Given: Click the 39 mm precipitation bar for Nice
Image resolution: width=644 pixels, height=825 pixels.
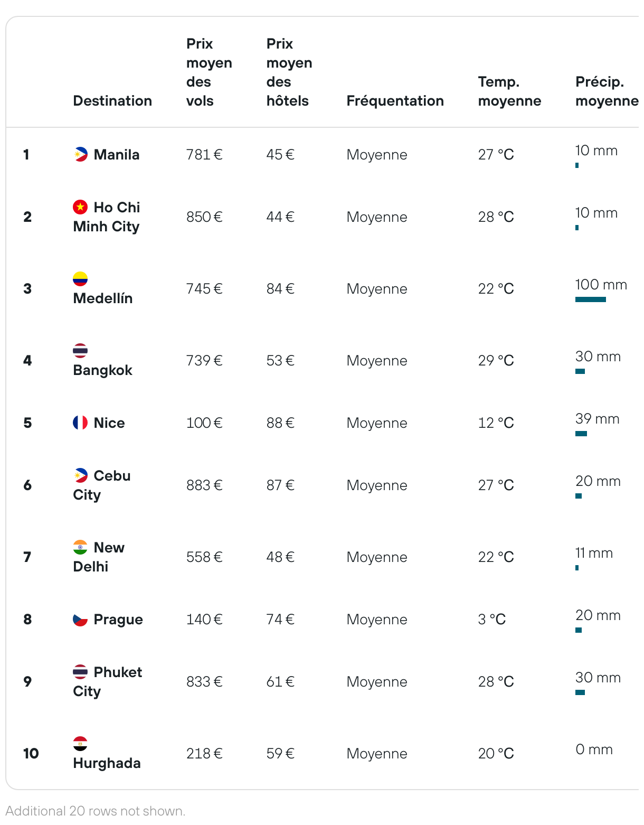Looking at the screenshot, I should click(581, 434).
